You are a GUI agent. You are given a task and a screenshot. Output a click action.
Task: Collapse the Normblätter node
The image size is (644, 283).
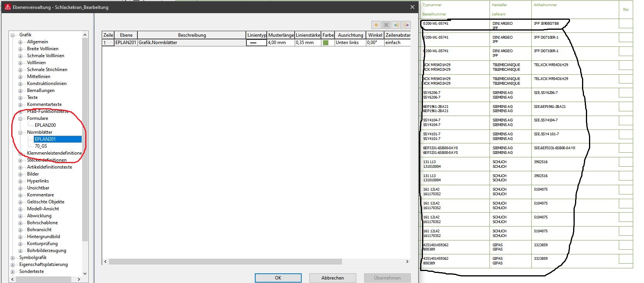pyautogui.click(x=20, y=133)
